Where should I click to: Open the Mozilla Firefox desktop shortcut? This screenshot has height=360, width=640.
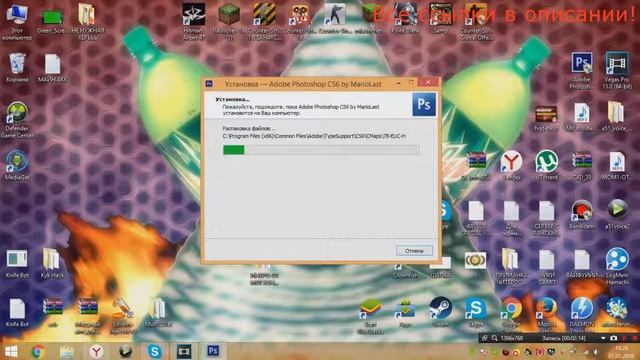click(x=547, y=313)
